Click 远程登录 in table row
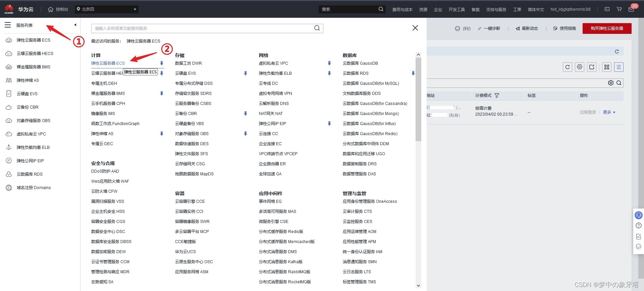The height and width of the screenshot is (291, 644). [x=588, y=112]
